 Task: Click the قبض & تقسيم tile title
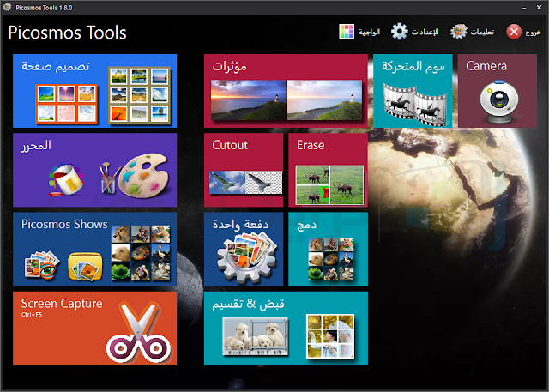click(248, 305)
